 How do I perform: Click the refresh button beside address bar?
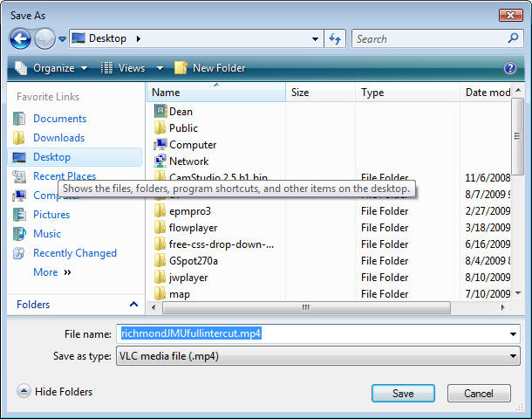coord(335,38)
